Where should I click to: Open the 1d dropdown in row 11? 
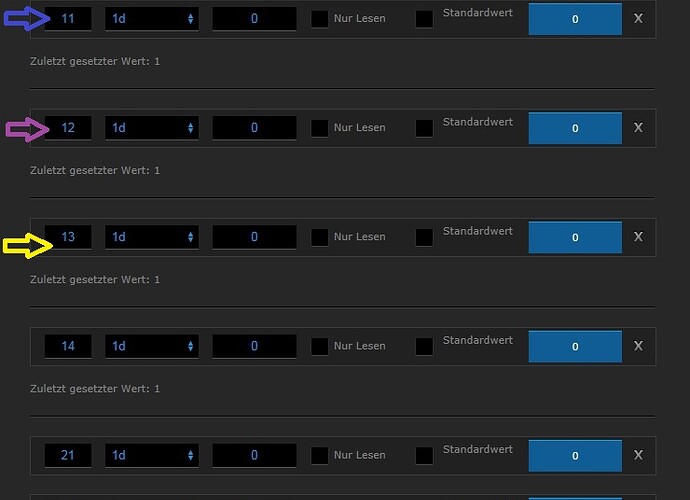click(x=152, y=19)
